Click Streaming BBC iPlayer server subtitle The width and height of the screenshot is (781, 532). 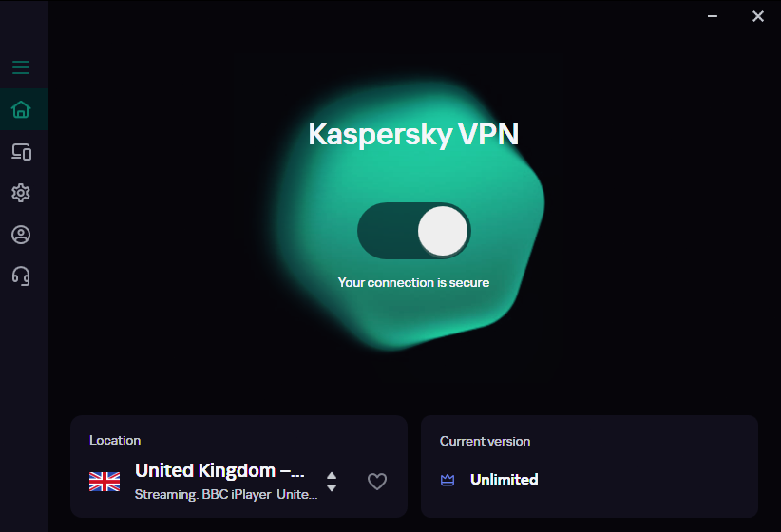coord(226,494)
